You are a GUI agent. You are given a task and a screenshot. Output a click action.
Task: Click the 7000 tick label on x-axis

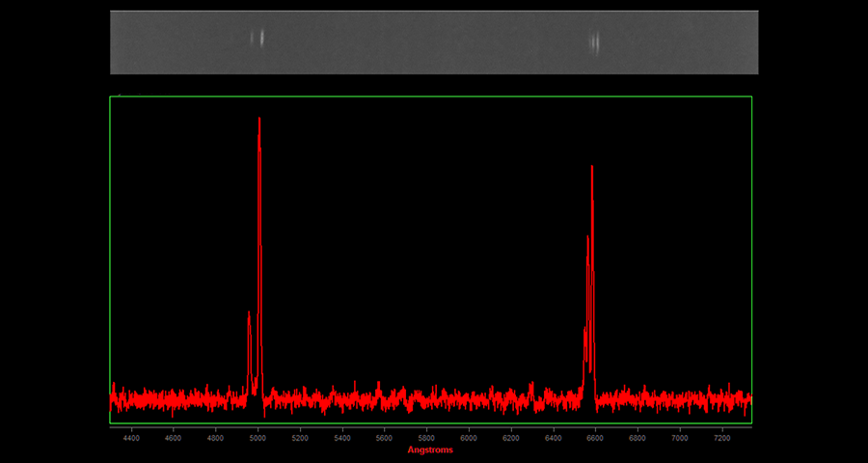pos(680,438)
